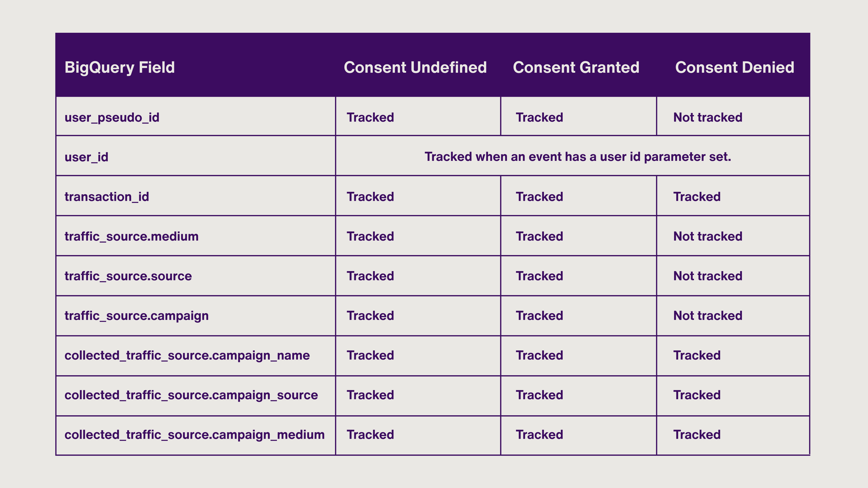Select the Consent Granted column header
868x488 pixels.
pos(576,67)
